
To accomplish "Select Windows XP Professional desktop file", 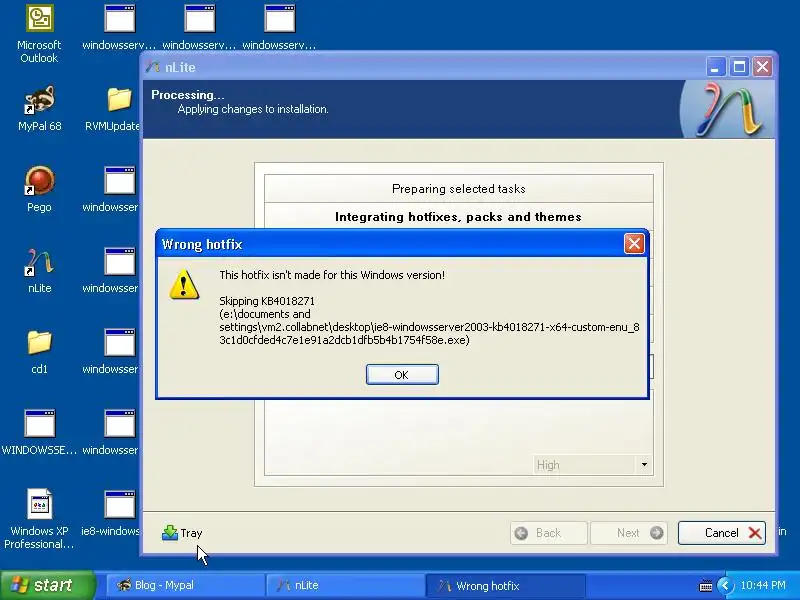I will [39, 519].
